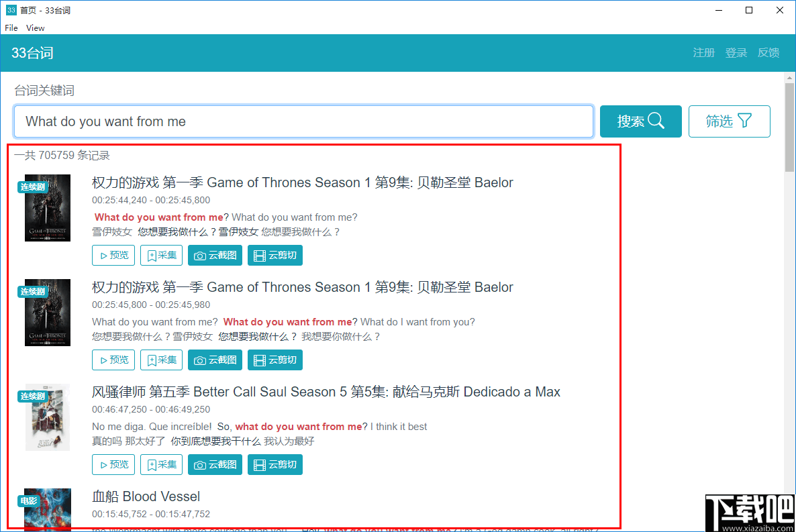
Task: Click 云剪切 clip for the 00:25:44,240 result
Action: pyautogui.click(x=275, y=256)
